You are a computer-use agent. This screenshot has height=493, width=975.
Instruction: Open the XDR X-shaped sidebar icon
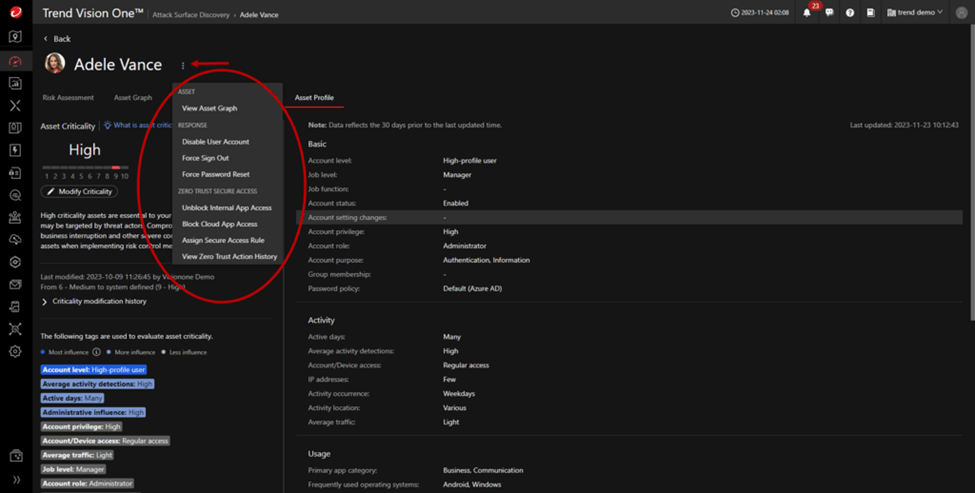pos(16,105)
